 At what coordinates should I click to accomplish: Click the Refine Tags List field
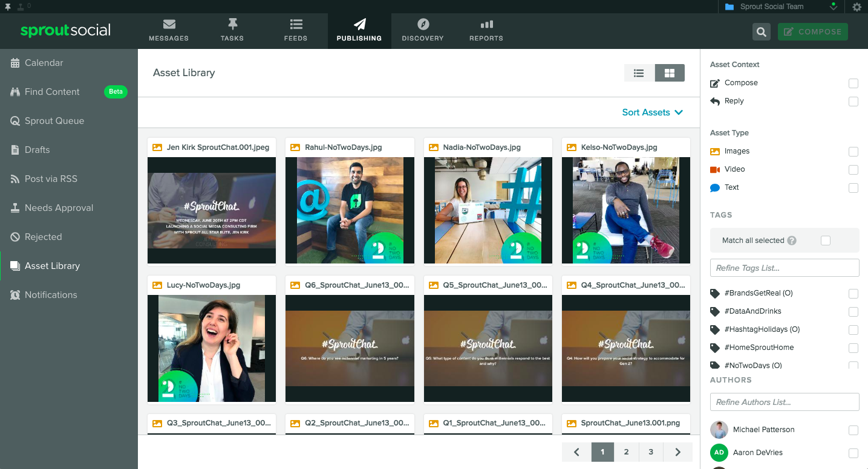coord(785,268)
